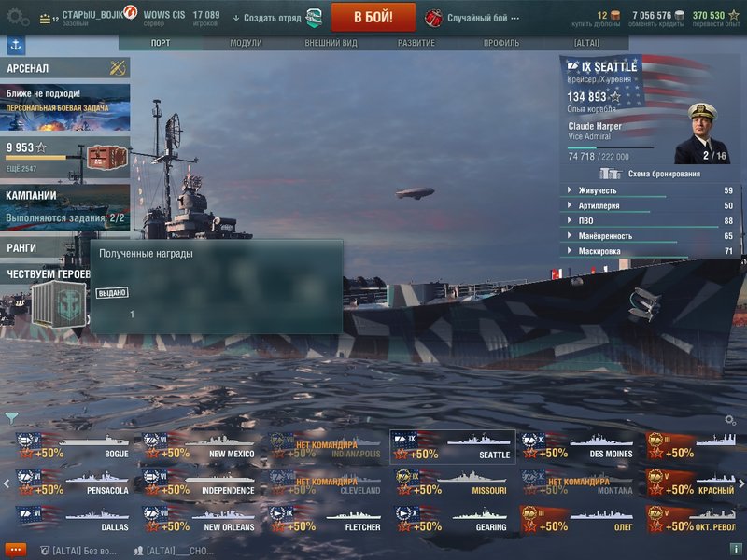The width and height of the screenshot is (747, 560).
Task: Switch to the РАЗВИТИЕ tab
Action: click(x=416, y=43)
